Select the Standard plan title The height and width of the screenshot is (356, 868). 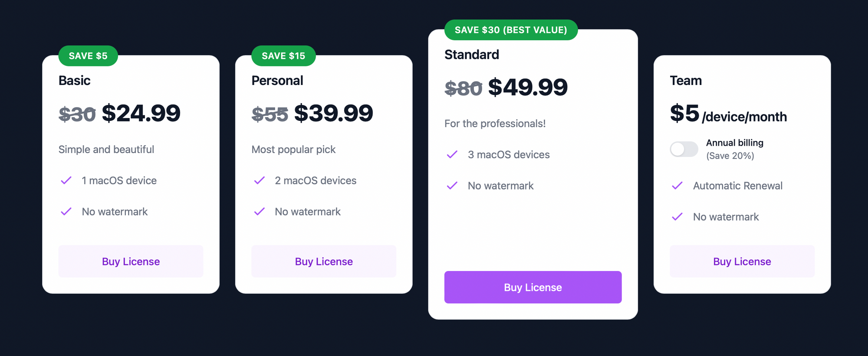(472, 55)
